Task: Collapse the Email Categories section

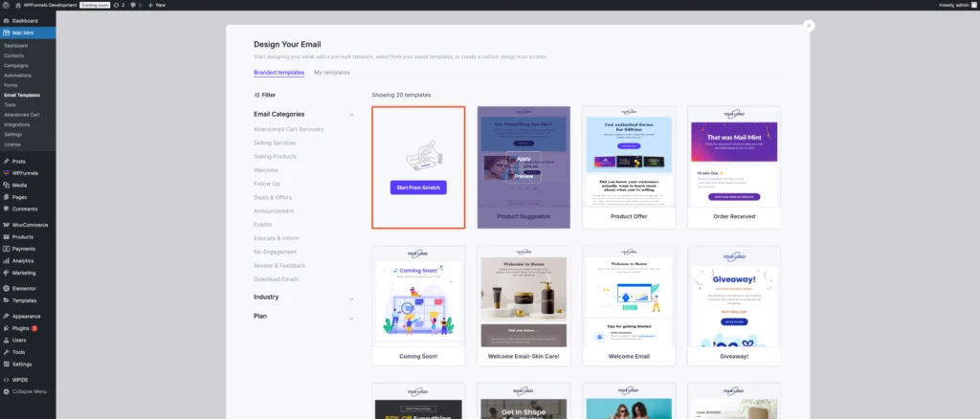Action: (x=351, y=115)
